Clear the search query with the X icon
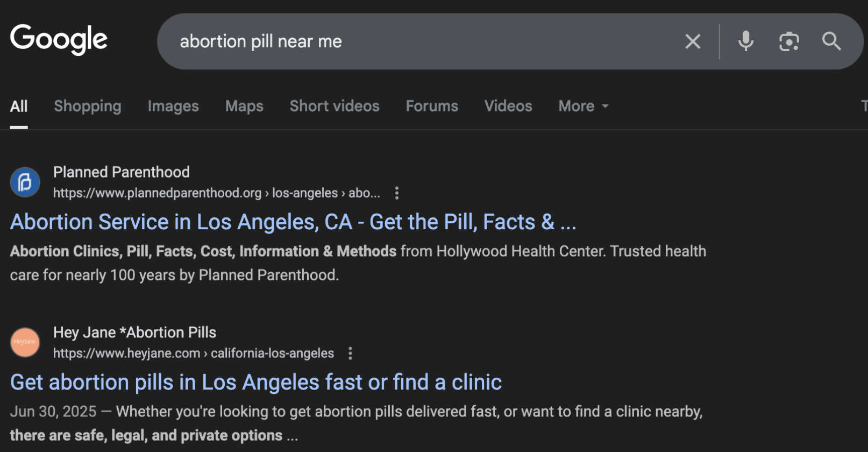 (x=693, y=41)
